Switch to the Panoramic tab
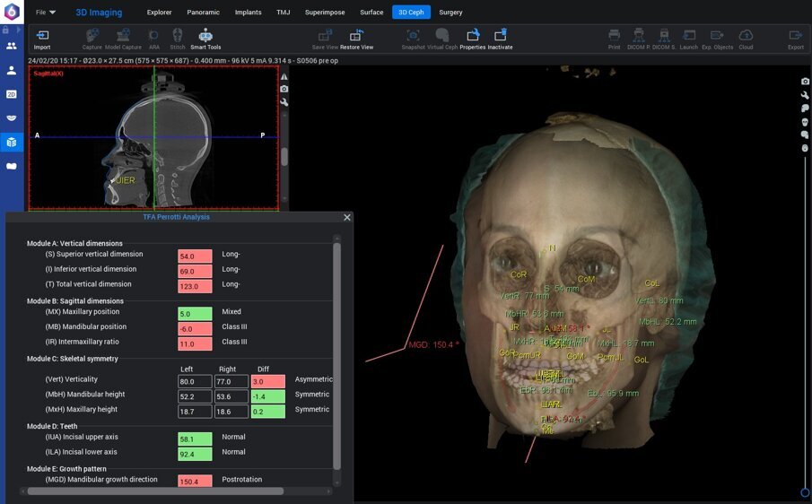 (x=203, y=13)
